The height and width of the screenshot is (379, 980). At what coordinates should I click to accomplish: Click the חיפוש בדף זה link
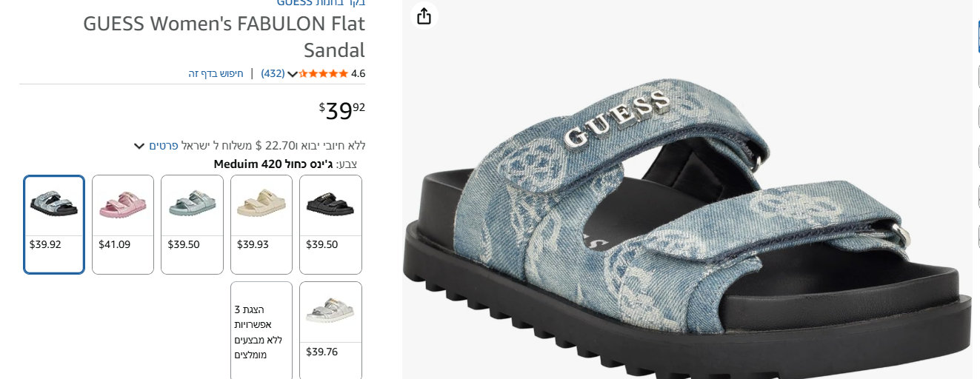(216, 73)
